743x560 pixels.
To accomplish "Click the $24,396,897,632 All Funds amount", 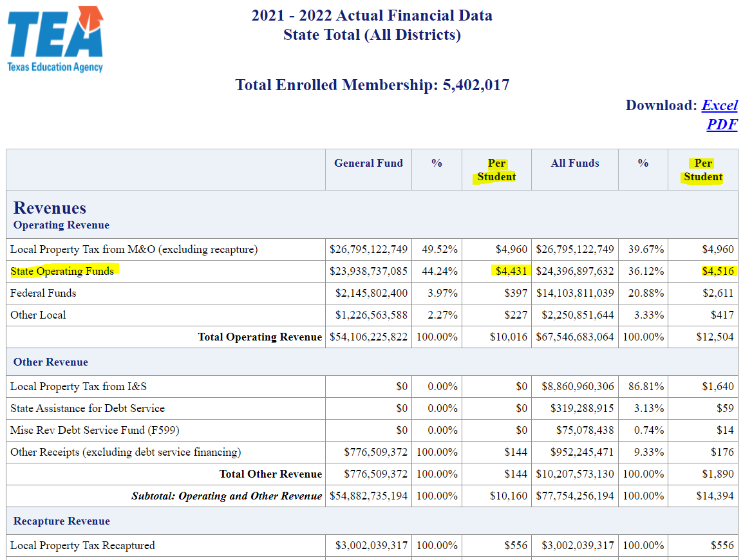I will pos(575,271).
